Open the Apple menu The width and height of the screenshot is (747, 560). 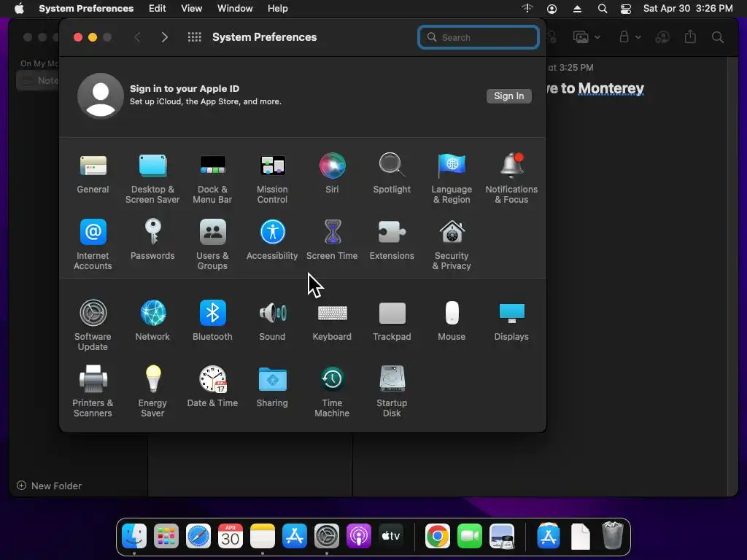coord(19,9)
